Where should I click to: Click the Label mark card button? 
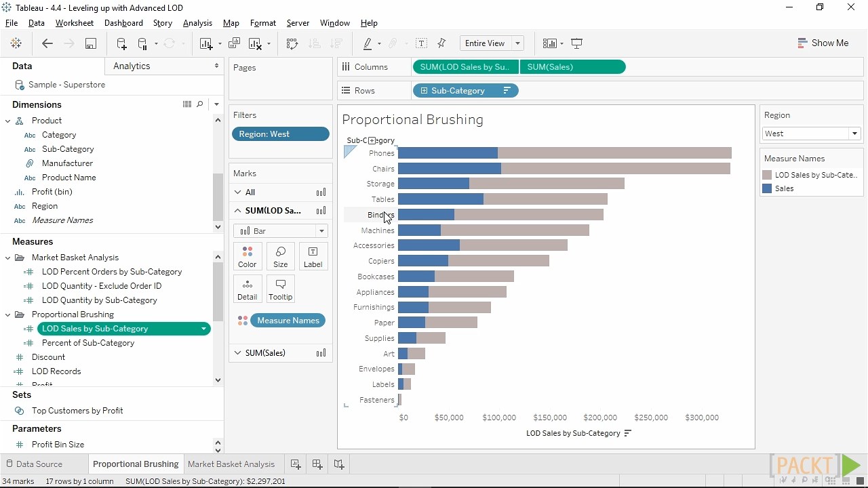[x=313, y=257]
